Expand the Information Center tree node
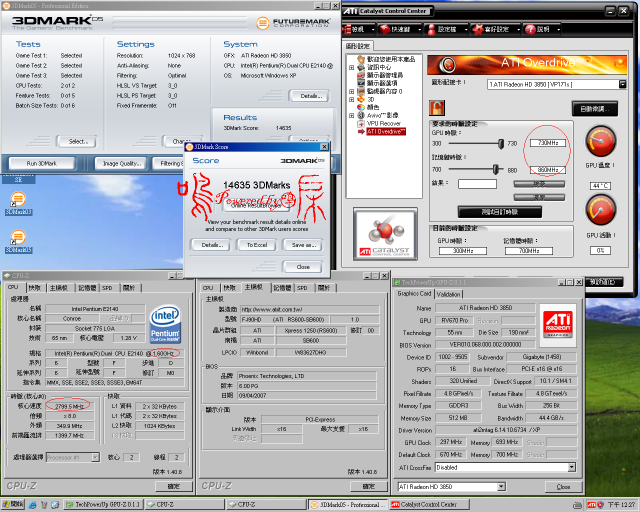The height and width of the screenshot is (512, 640). [351, 67]
